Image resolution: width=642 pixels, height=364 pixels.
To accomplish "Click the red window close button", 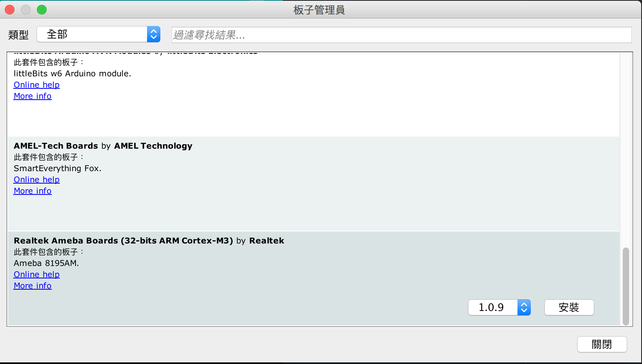I will pyautogui.click(x=10, y=10).
